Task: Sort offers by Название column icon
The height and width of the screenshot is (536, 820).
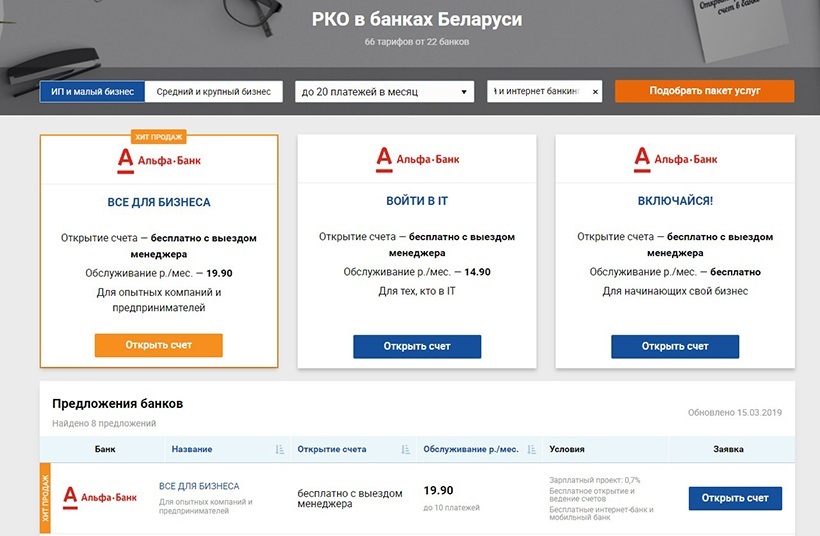Action: point(279,450)
